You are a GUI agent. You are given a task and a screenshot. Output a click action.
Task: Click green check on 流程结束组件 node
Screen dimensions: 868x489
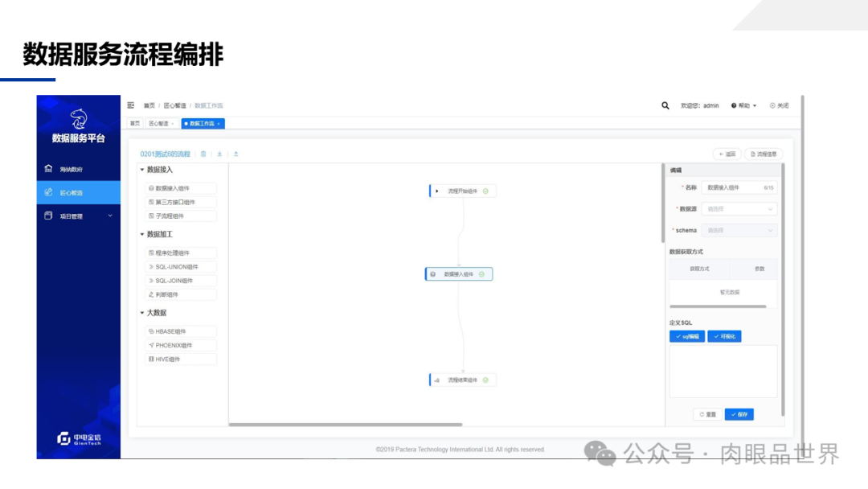(x=485, y=380)
